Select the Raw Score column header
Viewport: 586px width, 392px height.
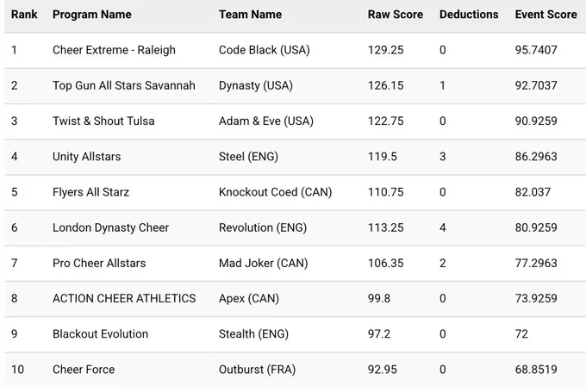(x=396, y=15)
